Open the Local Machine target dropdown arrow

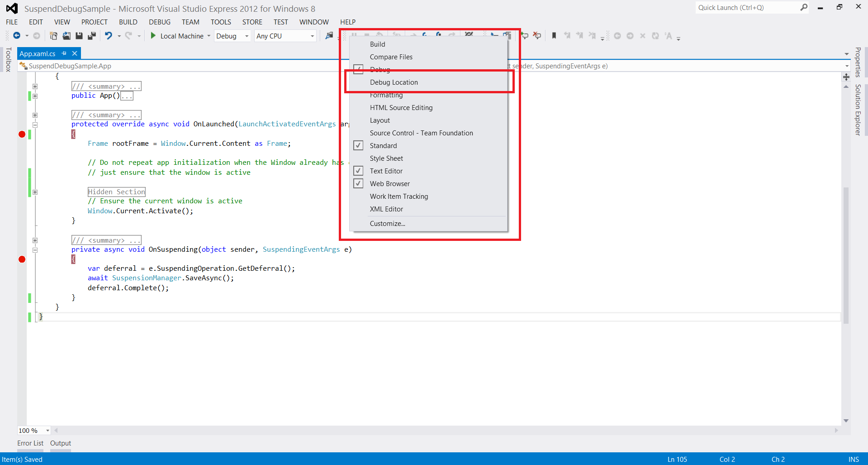pyautogui.click(x=209, y=36)
